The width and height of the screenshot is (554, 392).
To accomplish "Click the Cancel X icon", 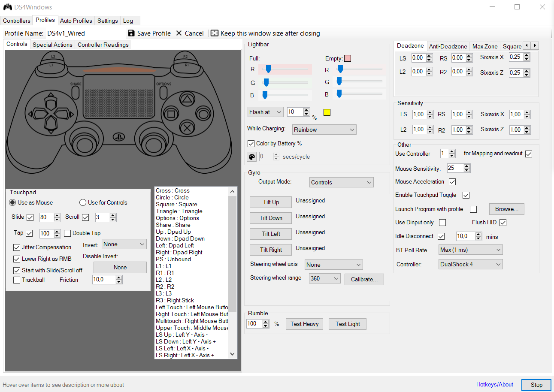I will click(179, 33).
